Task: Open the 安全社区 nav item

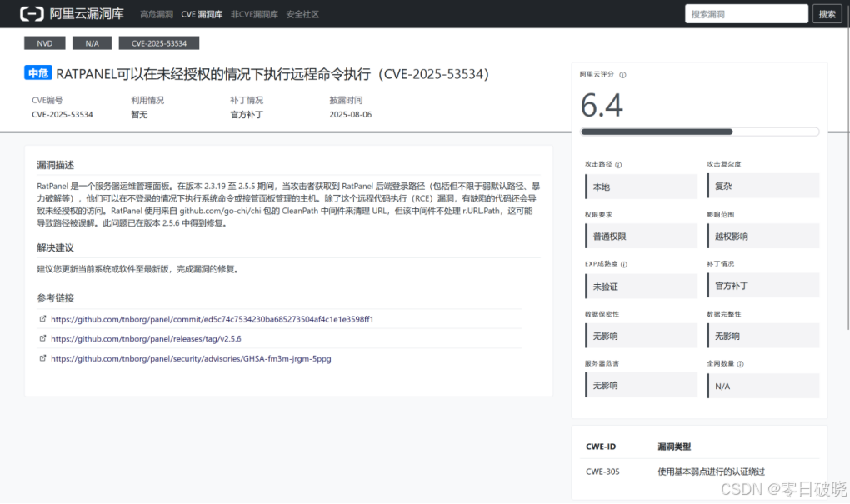Action: point(302,15)
